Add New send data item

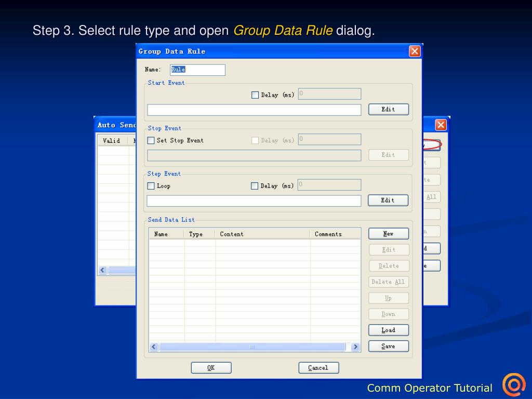coord(389,234)
